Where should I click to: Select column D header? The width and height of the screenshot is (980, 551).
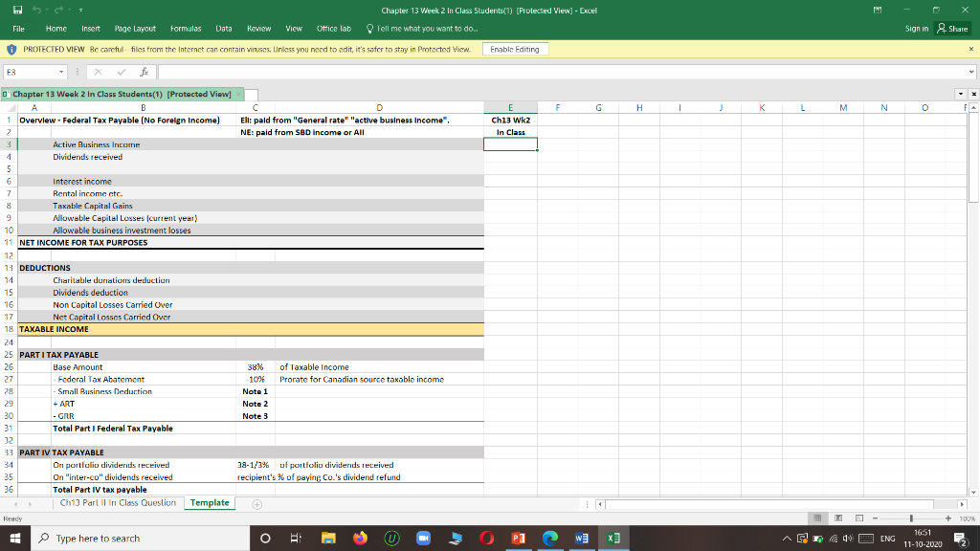tap(379, 107)
